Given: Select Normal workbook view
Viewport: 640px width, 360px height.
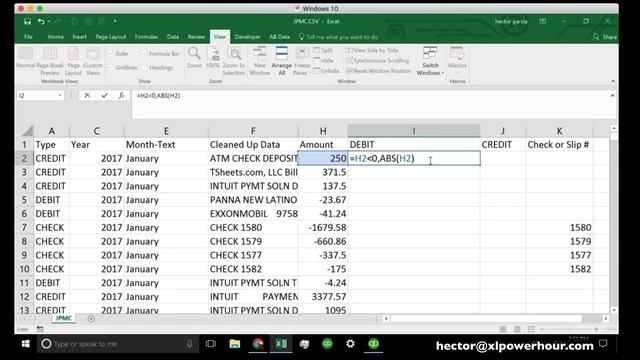Looking at the screenshot, I should 25,58.
